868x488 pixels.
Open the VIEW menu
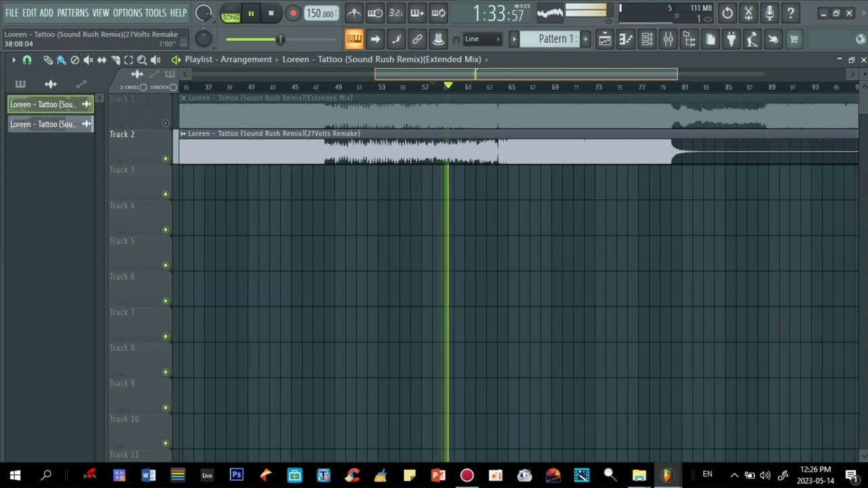100,13
